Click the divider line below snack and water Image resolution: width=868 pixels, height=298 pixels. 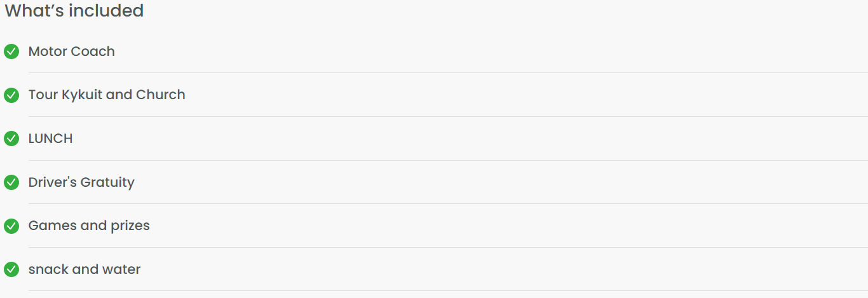coord(448,291)
